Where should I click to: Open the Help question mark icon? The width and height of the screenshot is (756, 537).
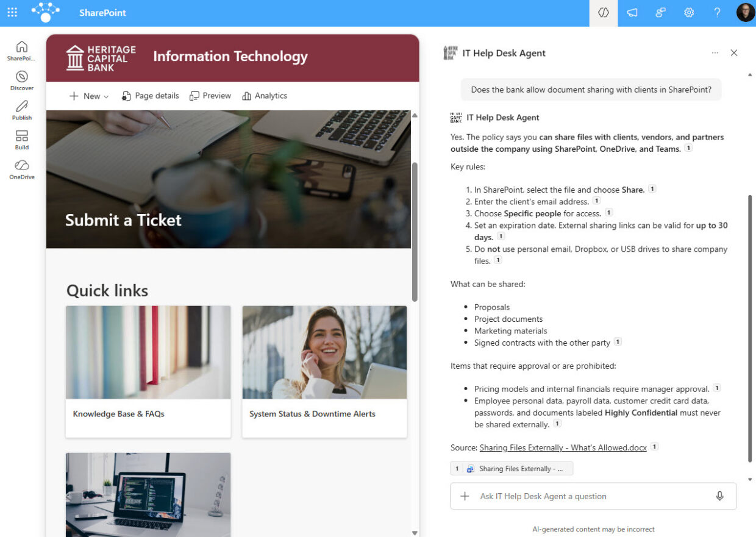718,13
